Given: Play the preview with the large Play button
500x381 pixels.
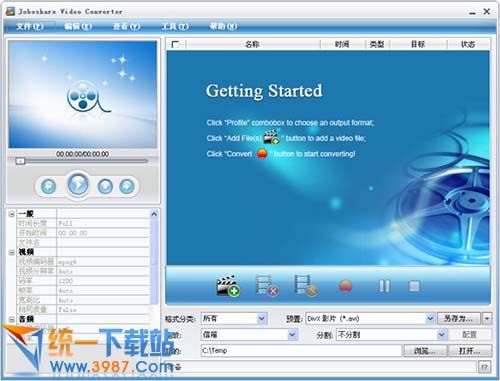Looking at the screenshot, I should pos(78,184).
